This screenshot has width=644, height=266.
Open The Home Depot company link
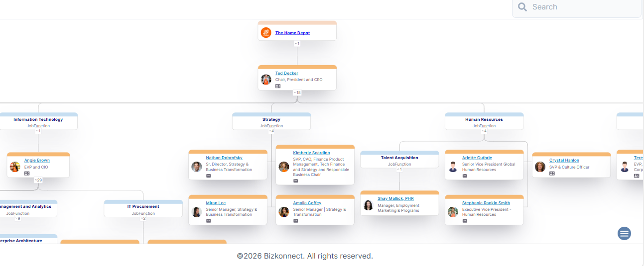(292, 33)
